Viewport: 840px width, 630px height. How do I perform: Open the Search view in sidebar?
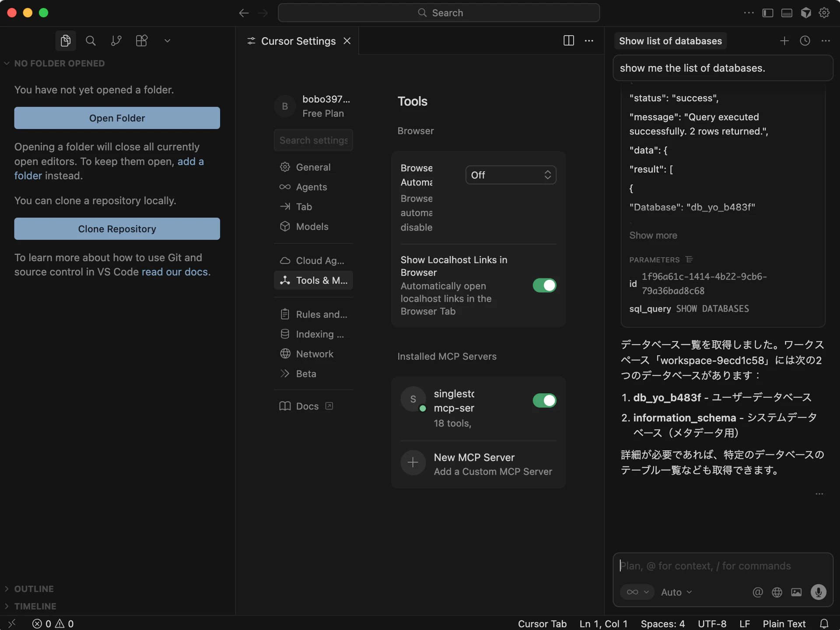point(91,41)
